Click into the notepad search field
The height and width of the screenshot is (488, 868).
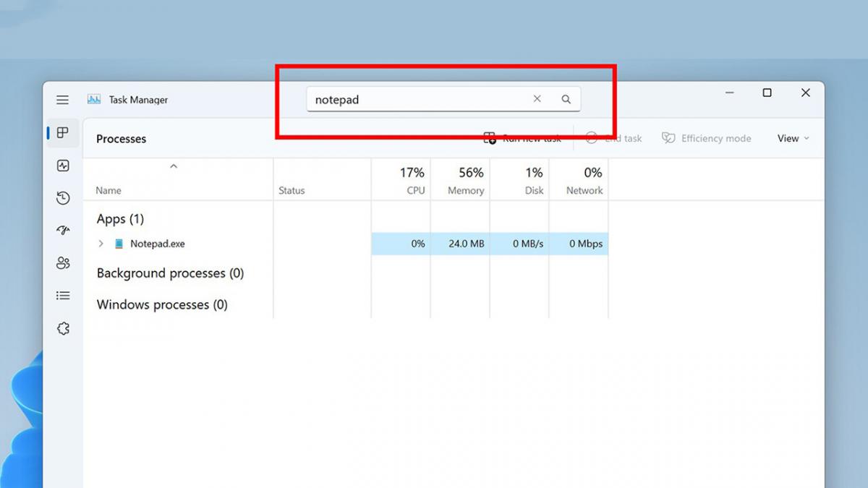(x=412, y=100)
